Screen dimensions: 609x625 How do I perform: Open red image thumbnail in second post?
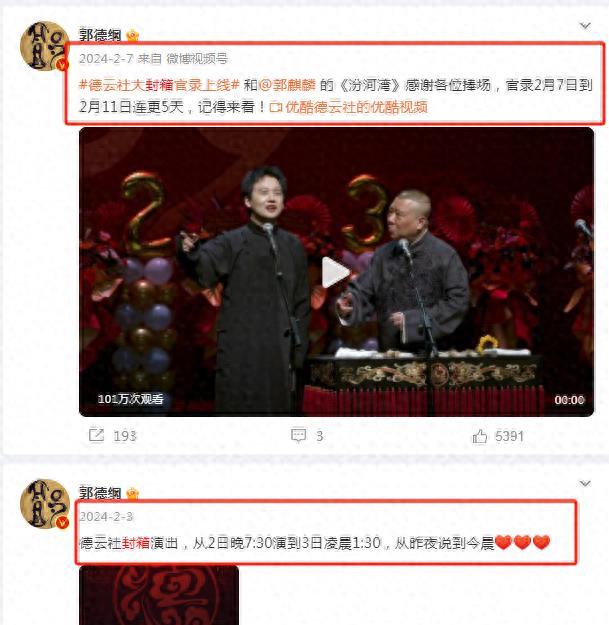pyautogui.click(x=159, y=595)
